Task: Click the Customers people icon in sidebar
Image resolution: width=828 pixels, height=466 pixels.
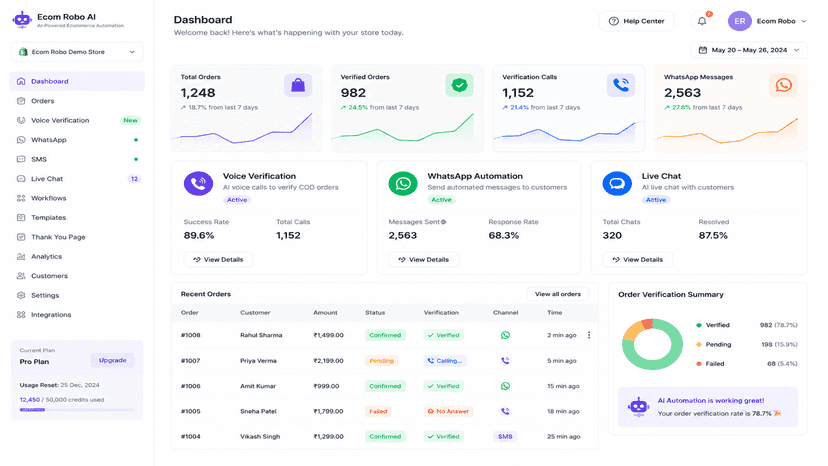Action: [x=21, y=276]
